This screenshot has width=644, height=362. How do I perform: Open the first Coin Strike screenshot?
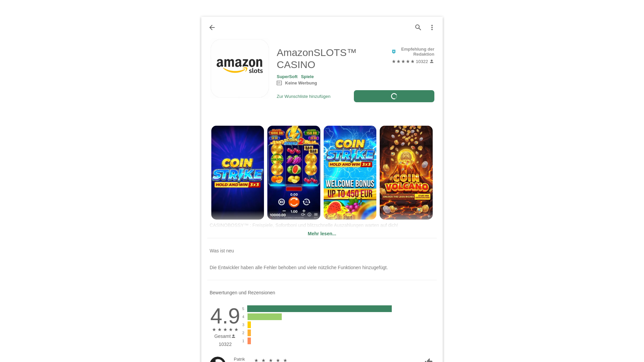click(237, 173)
